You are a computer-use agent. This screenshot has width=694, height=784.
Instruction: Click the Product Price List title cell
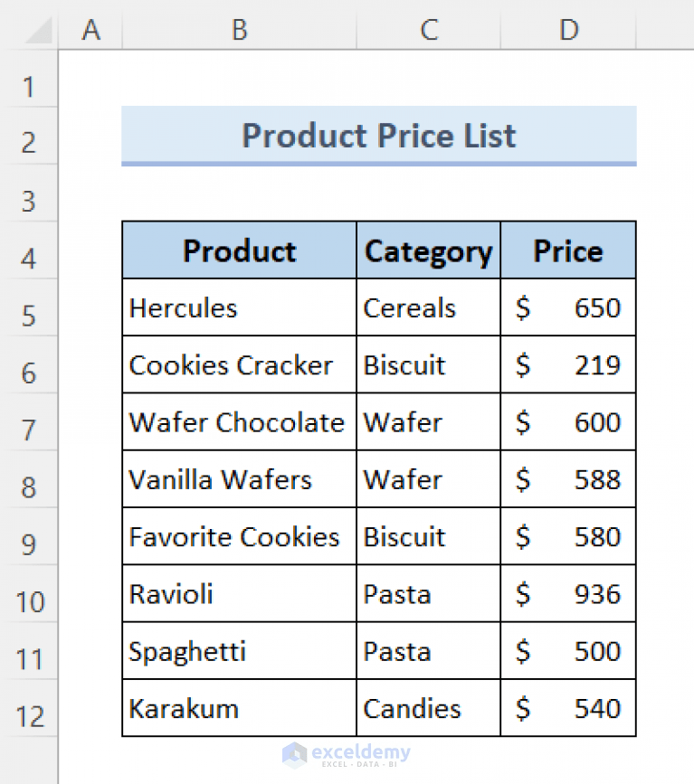tap(378, 136)
